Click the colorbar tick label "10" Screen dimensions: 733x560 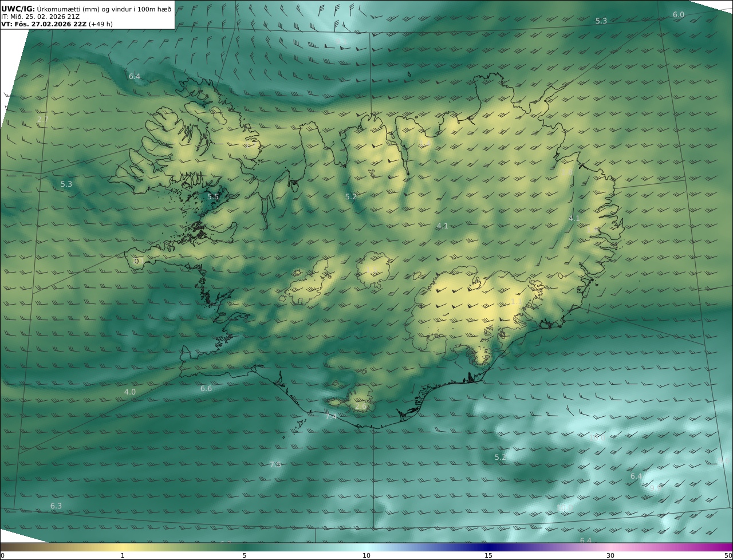(x=366, y=555)
